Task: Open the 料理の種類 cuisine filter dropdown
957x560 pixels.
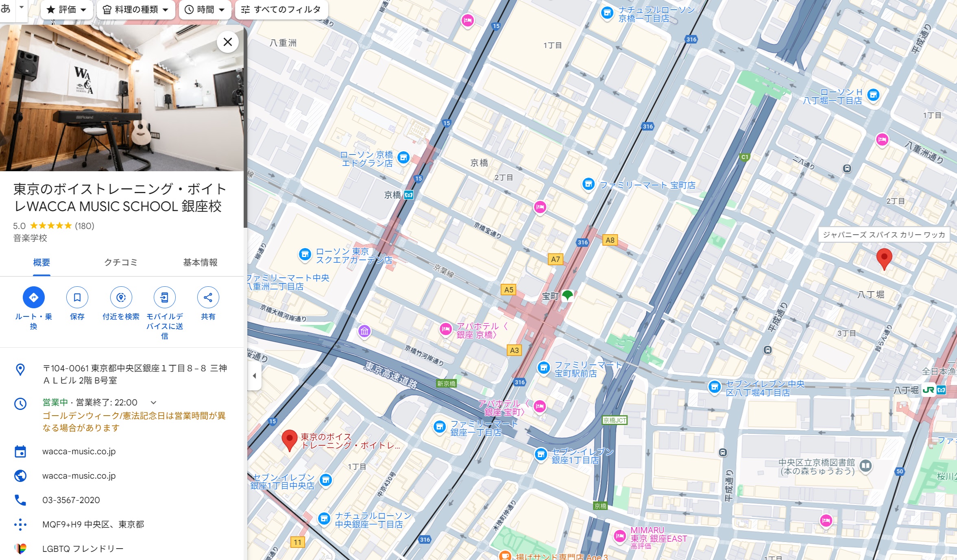Action: [x=136, y=9]
